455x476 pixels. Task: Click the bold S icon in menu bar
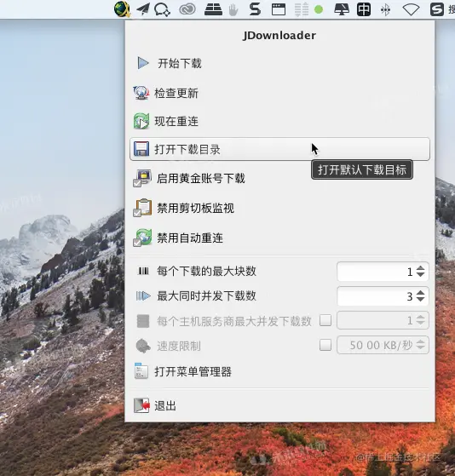click(x=255, y=9)
